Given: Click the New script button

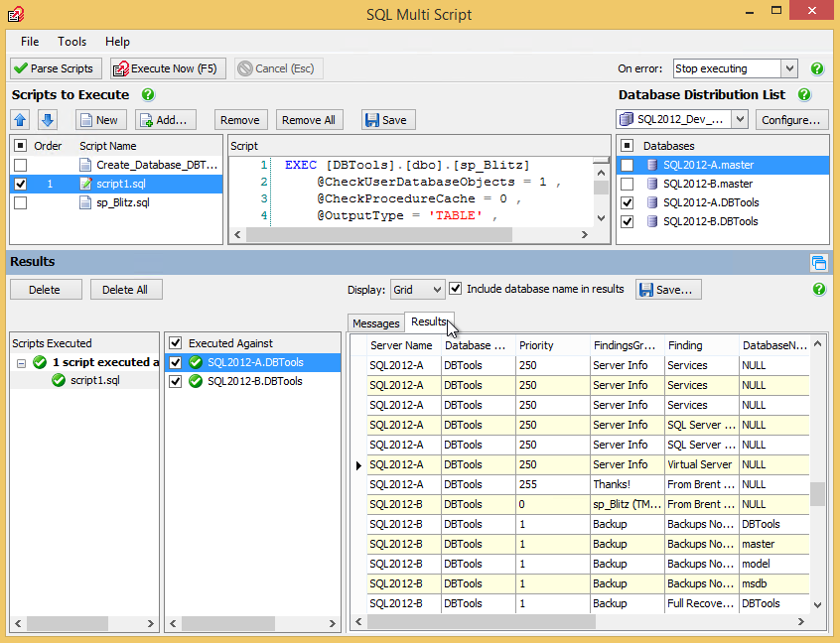Looking at the screenshot, I should pos(97,120).
